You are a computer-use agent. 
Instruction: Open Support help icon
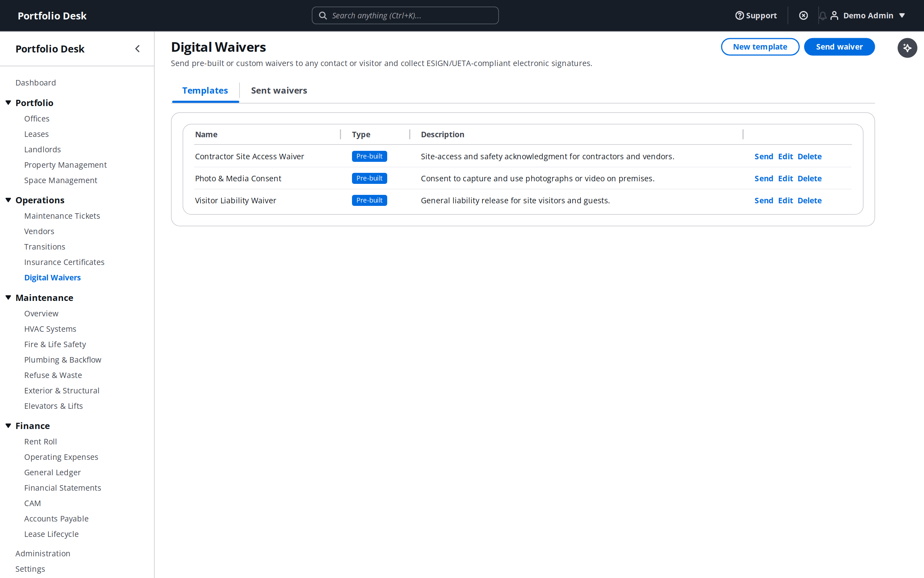tap(740, 15)
